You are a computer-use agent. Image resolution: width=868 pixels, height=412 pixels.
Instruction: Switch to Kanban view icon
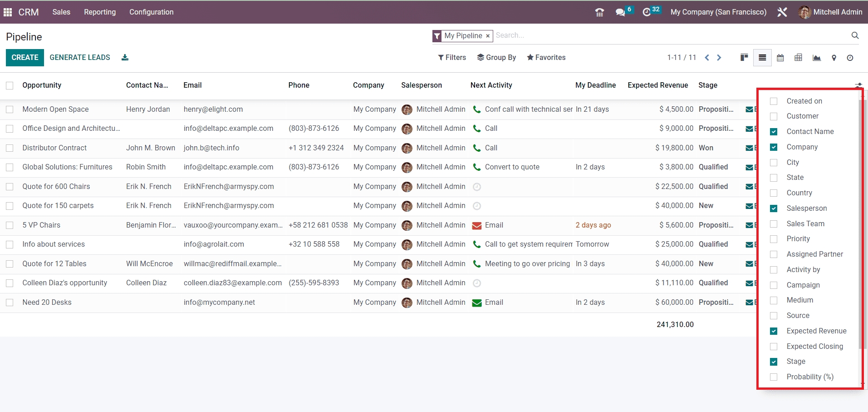pos(744,58)
